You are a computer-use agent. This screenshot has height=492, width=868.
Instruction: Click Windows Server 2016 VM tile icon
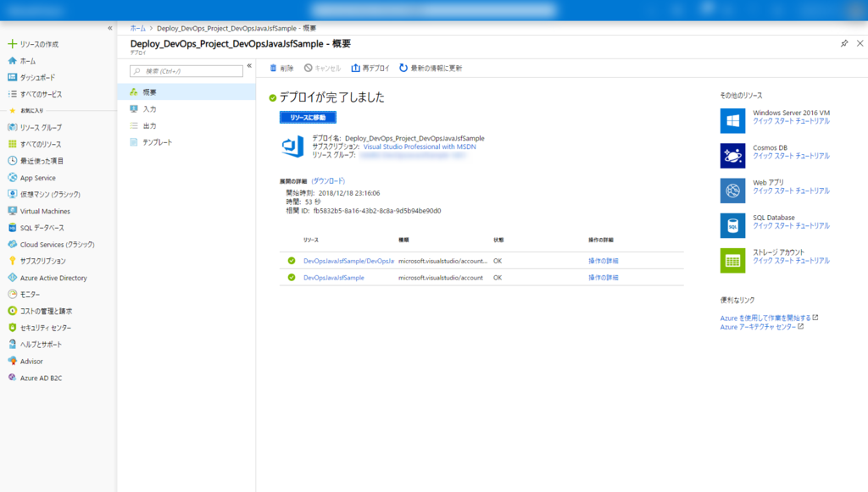(x=732, y=121)
